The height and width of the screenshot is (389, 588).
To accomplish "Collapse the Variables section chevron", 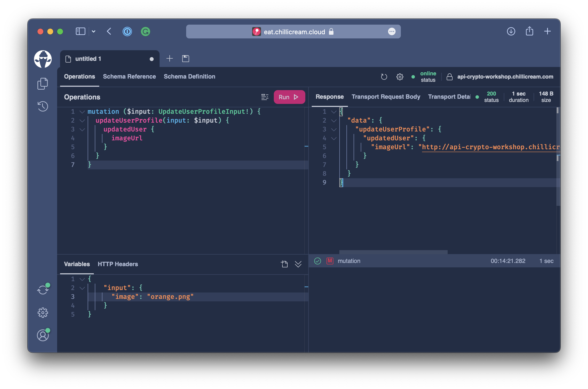I will click(298, 264).
